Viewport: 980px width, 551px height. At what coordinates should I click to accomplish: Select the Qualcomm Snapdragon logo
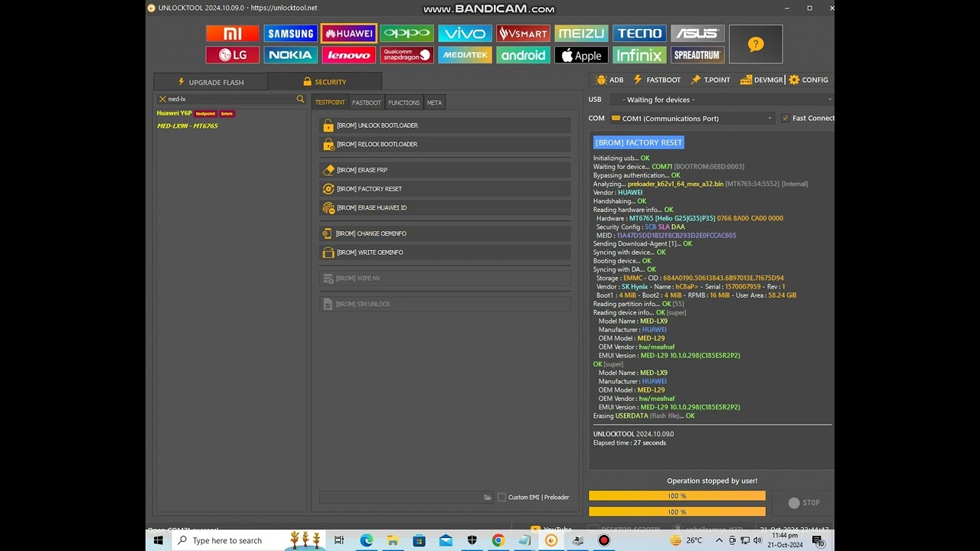407,55
